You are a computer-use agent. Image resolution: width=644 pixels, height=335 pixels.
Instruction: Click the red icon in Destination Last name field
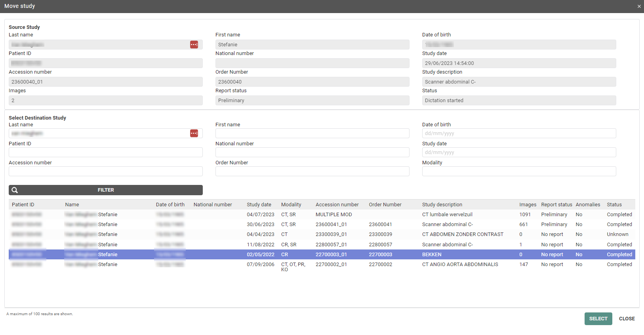point(194,133)
